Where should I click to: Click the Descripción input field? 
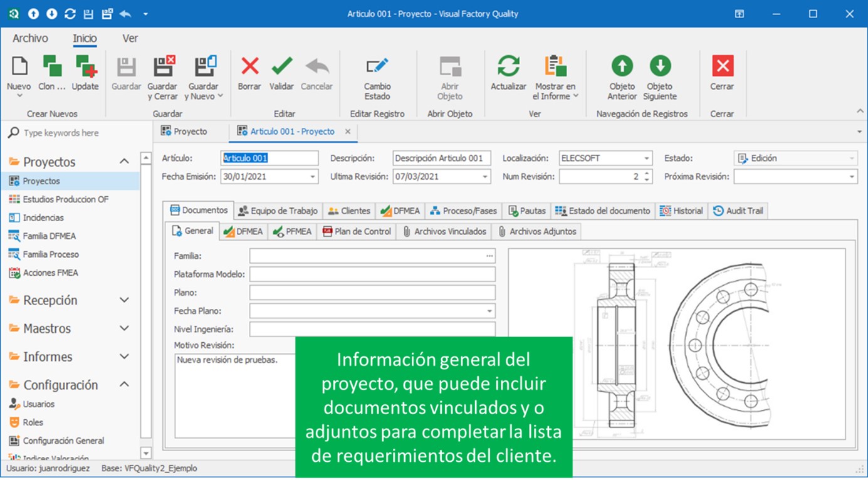(442, 159)
